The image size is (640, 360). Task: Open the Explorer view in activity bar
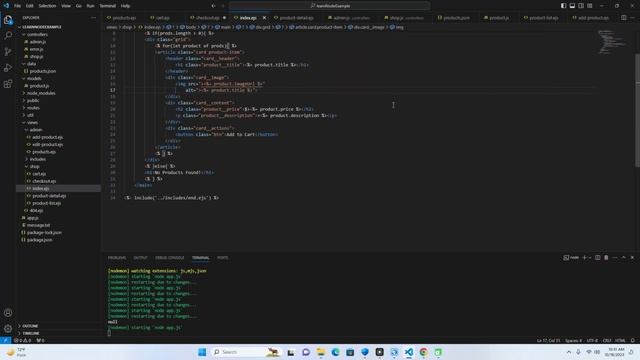8,19
